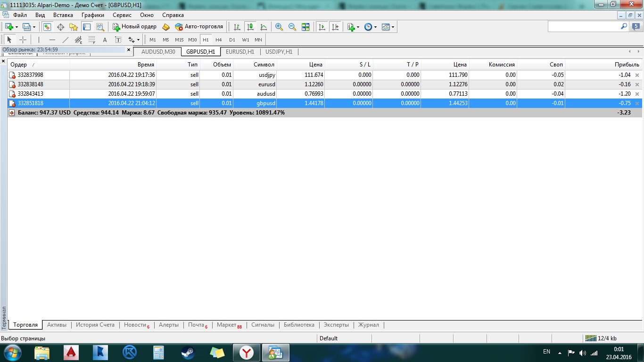644x362 pixels.
Task: Toggle chart Auto Scroll icon
Action: click(x=322, y=27)
